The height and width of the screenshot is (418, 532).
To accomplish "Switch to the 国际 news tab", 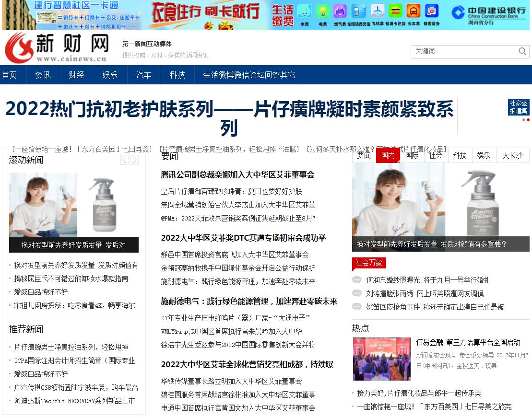I will pyautogui.click(x=412, y=155).
